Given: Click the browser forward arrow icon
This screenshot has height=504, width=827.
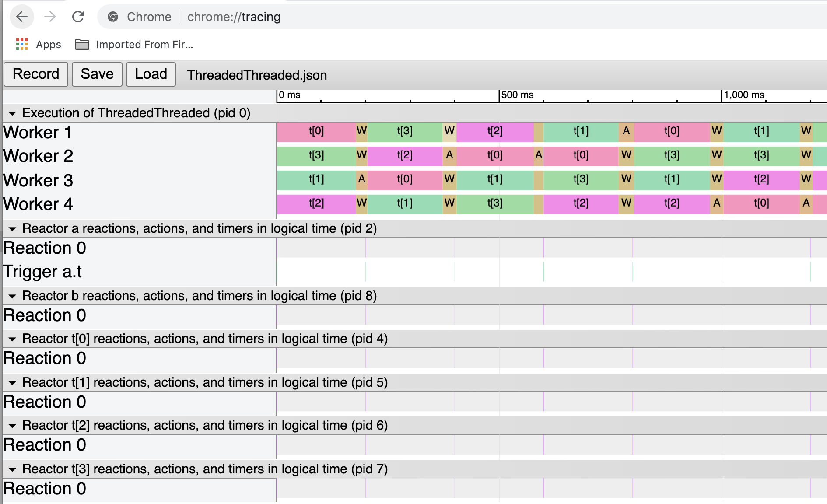Looking at the screenshot, I should (50, 17).
